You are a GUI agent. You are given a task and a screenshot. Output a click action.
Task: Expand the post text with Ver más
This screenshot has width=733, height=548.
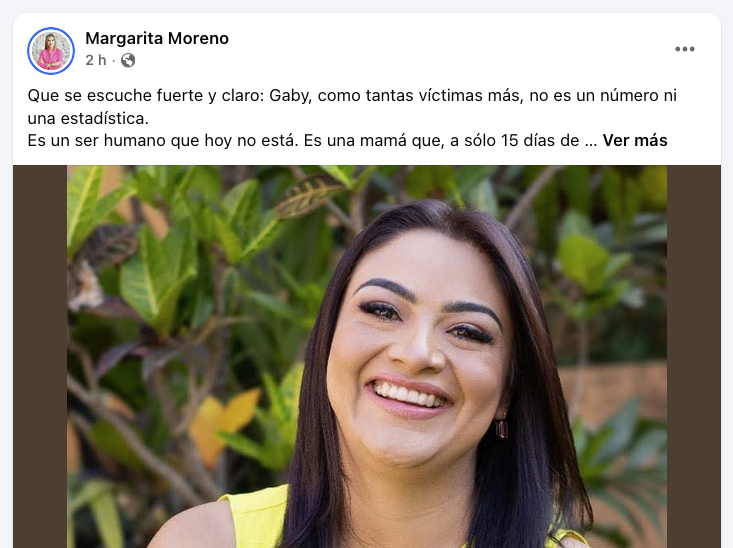pos(635,140)
